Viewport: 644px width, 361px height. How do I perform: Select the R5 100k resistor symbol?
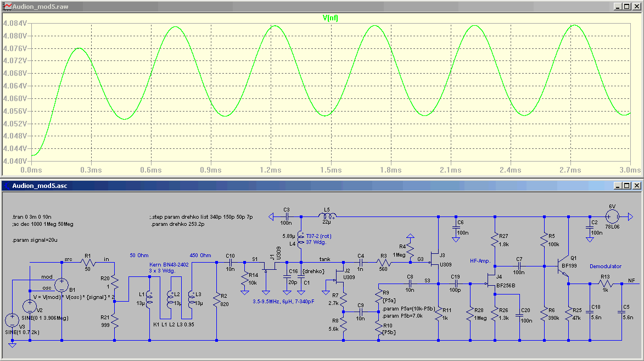(x=544, y=241)
